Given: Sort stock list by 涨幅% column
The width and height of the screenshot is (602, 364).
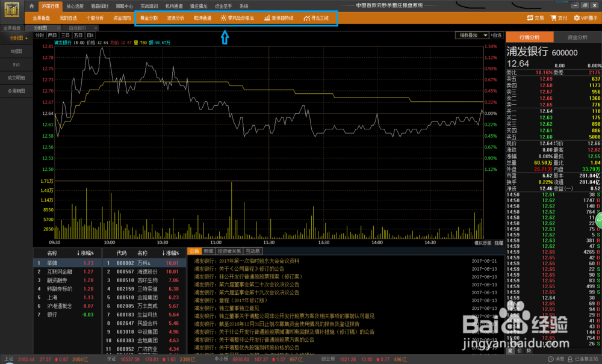Looking at the screenshot, I should pyautogui.click(x=170, y=253).
